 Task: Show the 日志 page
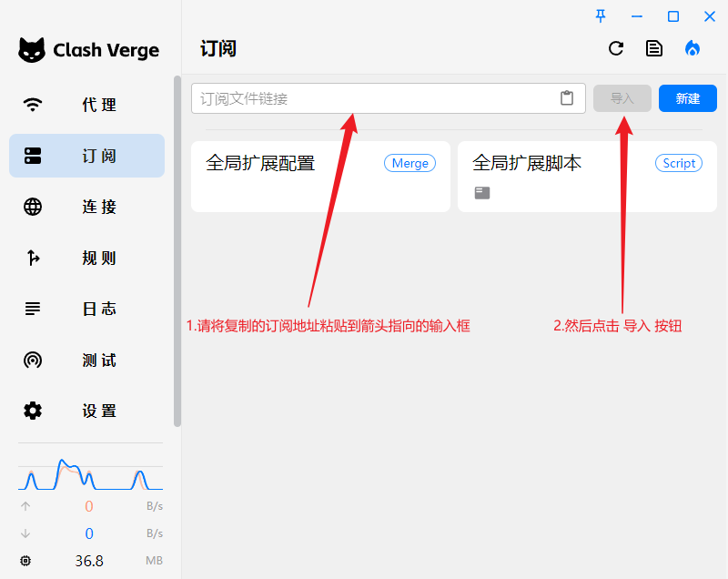click(x=86, y=309)
